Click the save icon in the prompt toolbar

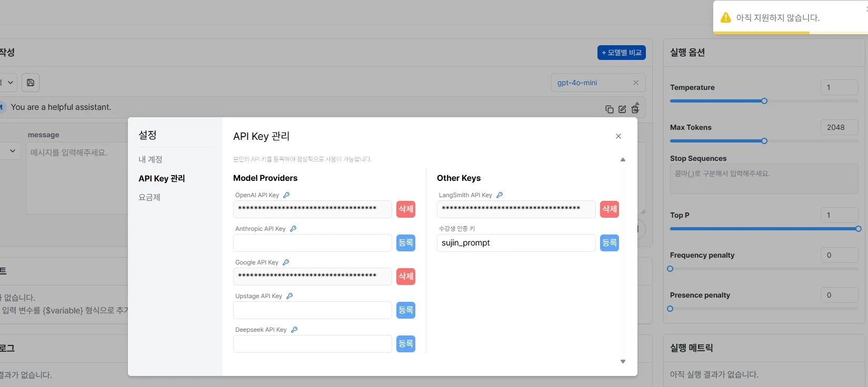coord(31,83)
